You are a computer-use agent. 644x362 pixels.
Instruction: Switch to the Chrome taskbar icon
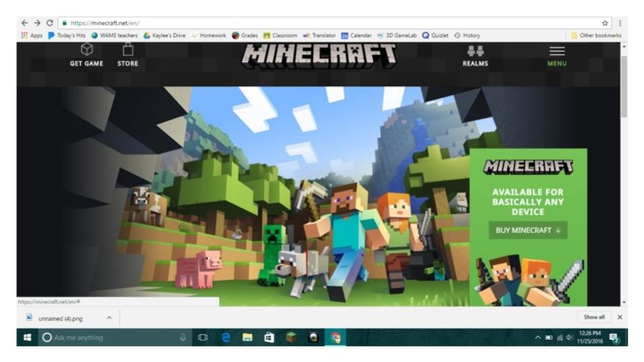(336, 338)
